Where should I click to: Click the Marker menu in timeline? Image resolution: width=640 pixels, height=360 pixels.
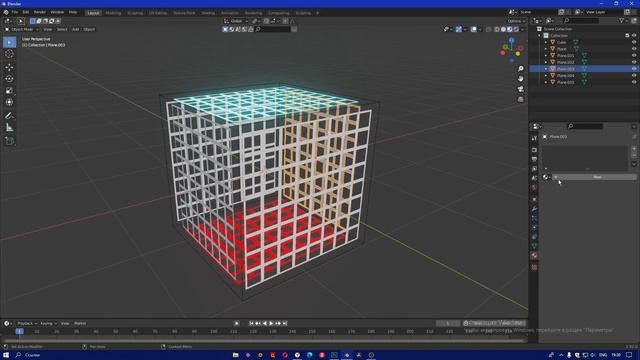tap(80, 323)
